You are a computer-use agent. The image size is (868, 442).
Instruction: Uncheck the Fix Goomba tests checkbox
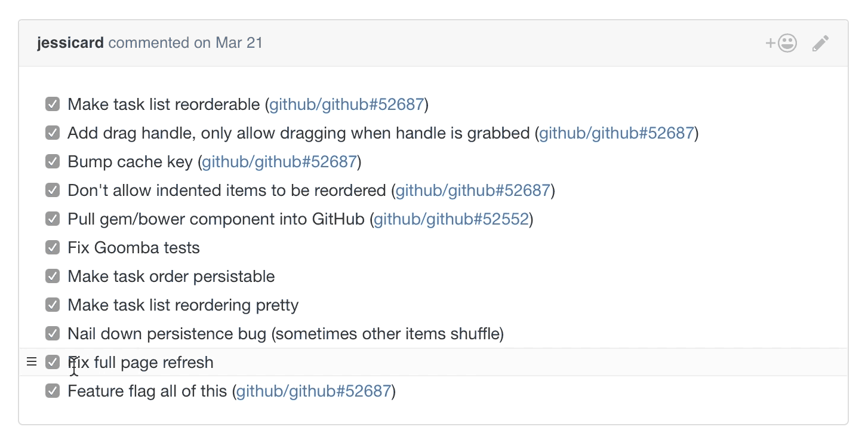coord(53,247)
